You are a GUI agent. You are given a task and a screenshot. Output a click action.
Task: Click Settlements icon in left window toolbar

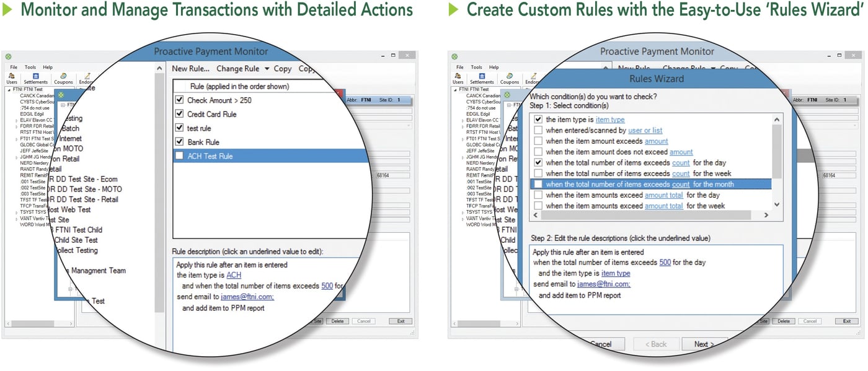click(x=35, y=78)
